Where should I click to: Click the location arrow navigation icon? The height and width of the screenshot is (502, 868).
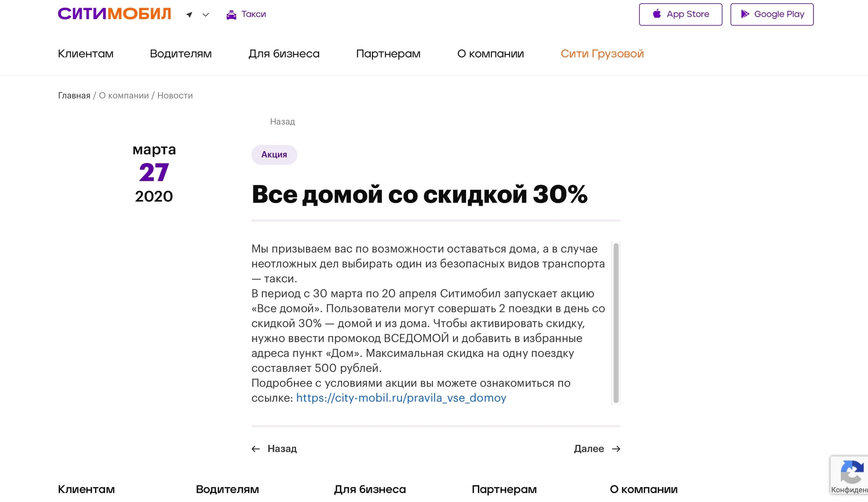(x=189, y=14)
